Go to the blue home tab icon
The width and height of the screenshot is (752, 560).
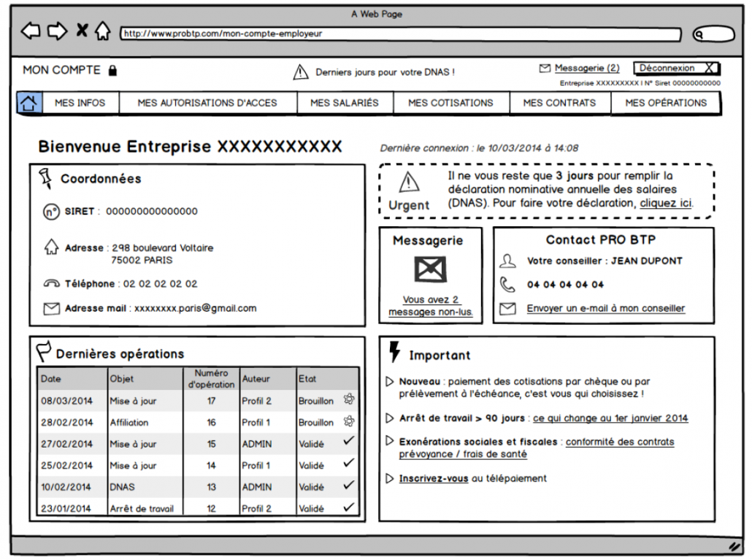[29, 103]
